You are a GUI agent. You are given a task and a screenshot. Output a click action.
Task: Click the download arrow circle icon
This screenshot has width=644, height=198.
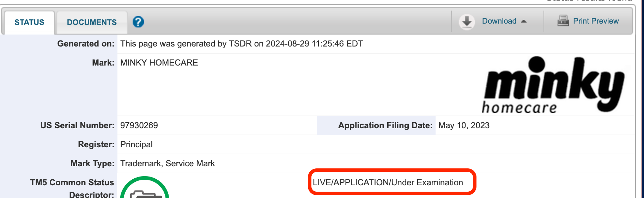(x=467, y=22)
